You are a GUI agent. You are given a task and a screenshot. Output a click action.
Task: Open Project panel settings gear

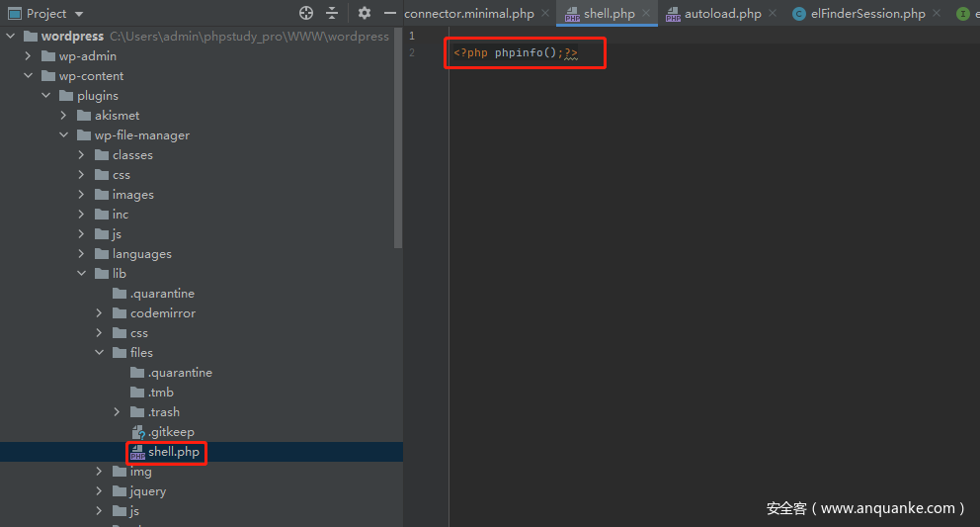tap(365, 13)
